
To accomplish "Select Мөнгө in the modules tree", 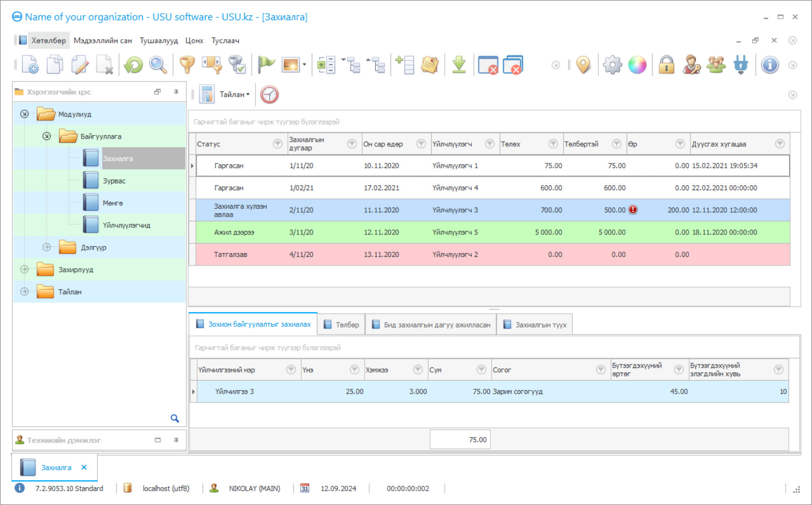I will coord(113,203).
